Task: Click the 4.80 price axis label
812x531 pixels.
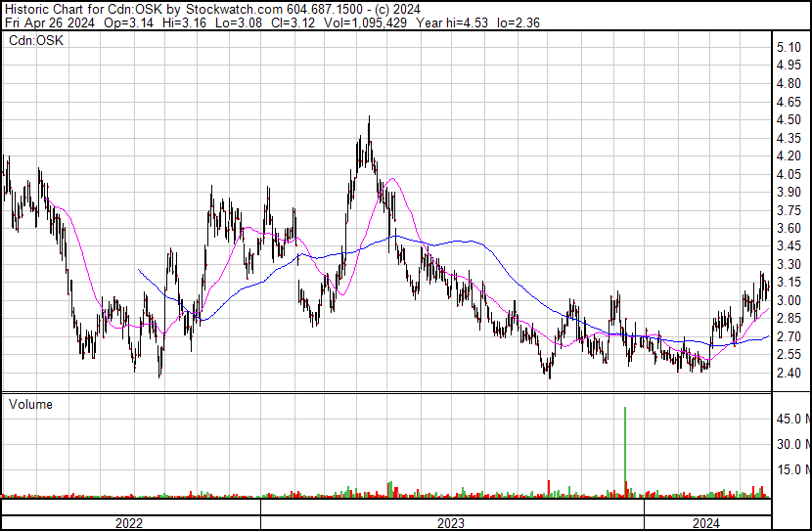Action: (x=789, y=84)
